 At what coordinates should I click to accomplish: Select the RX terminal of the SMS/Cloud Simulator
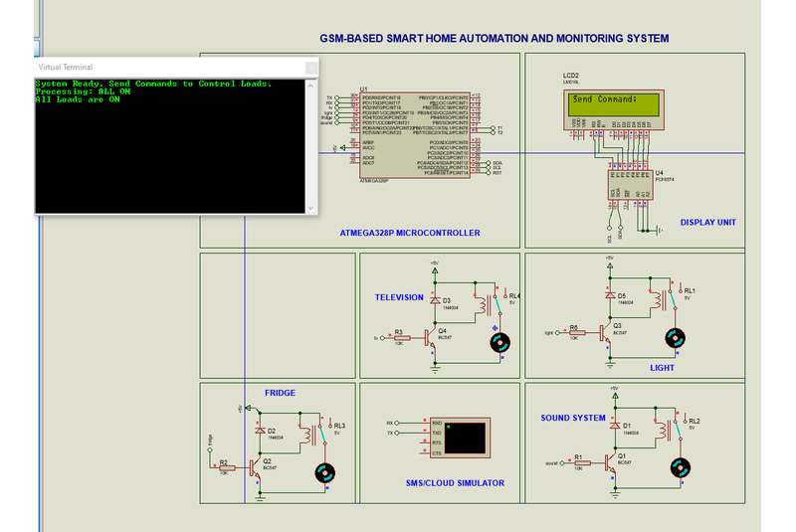pyautogui.click(x=397, y=423)
